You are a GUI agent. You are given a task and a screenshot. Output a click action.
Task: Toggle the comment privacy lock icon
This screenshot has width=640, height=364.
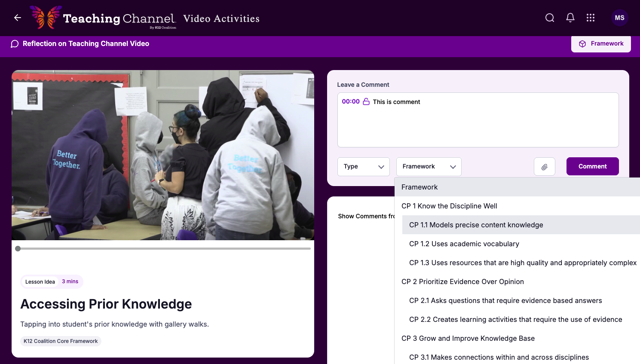pos(366,102)
